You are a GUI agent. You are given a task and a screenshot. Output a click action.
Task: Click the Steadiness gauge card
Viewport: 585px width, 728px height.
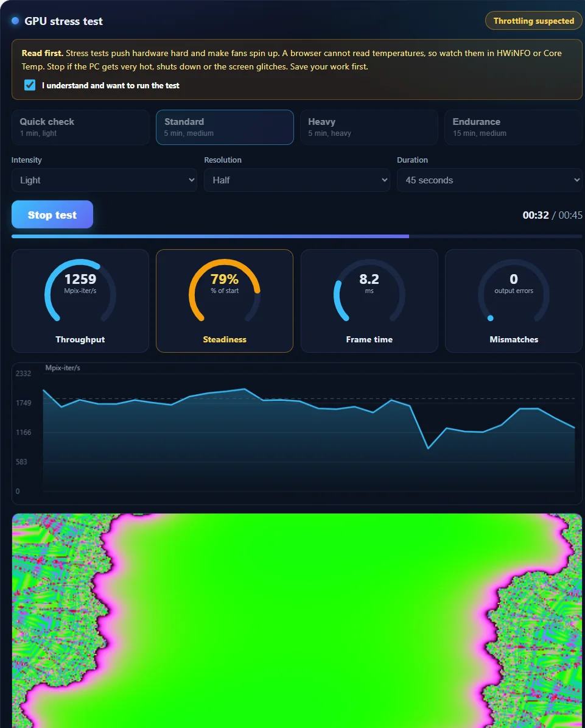(225, 301)
